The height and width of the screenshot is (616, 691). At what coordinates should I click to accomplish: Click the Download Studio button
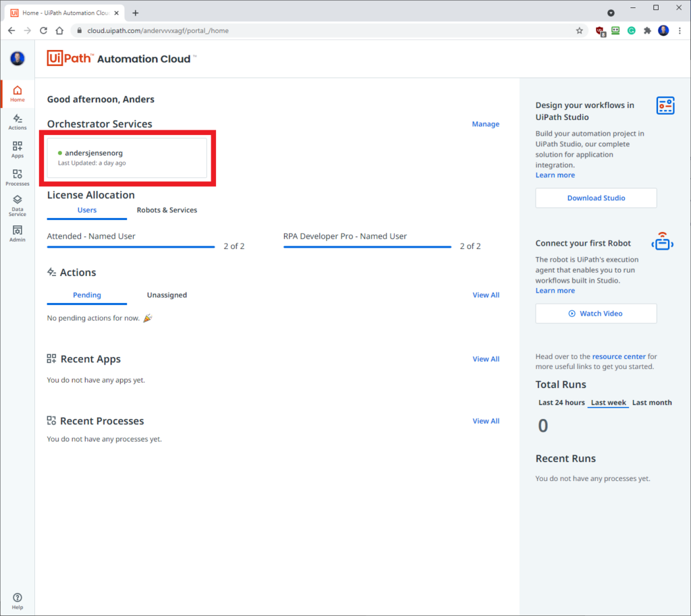[596, 198]
